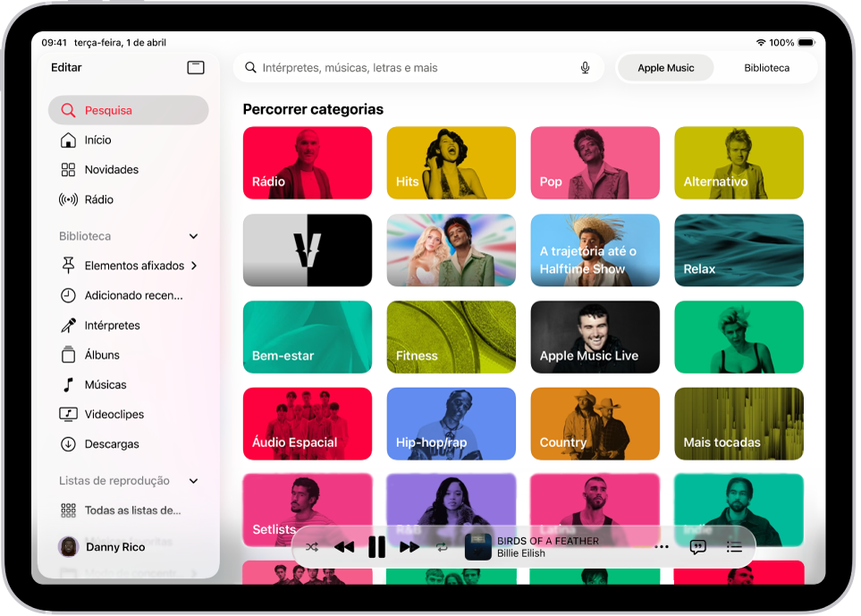Go back to previous track
861x616 pixels.
[x=344, y=547]
